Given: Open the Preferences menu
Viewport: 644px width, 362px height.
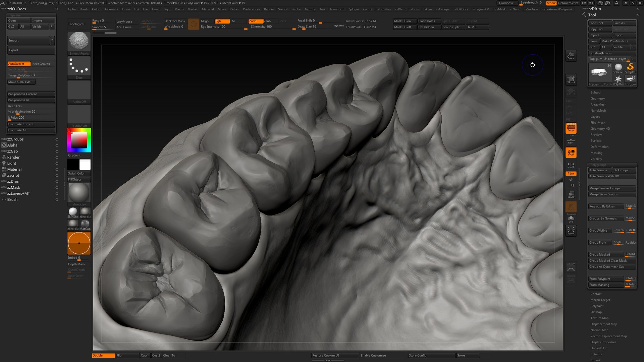Looking at the screenshot, I should (251, 9).
